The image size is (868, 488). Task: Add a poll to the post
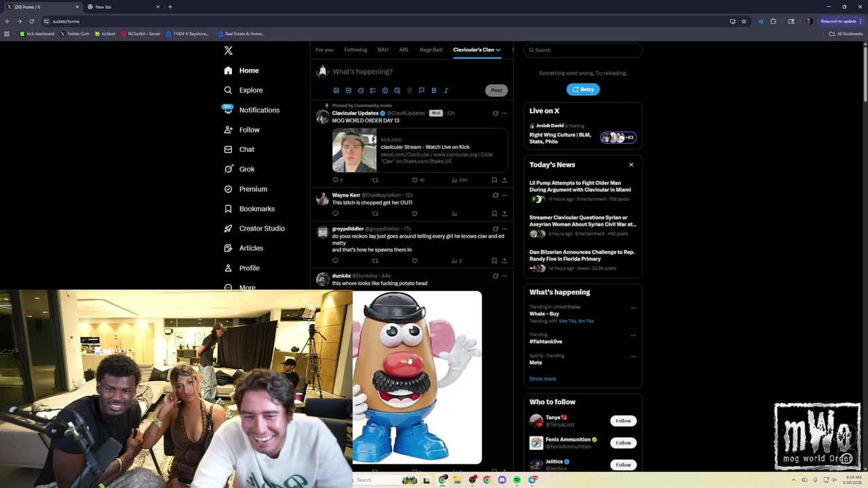tap(373, 90)
